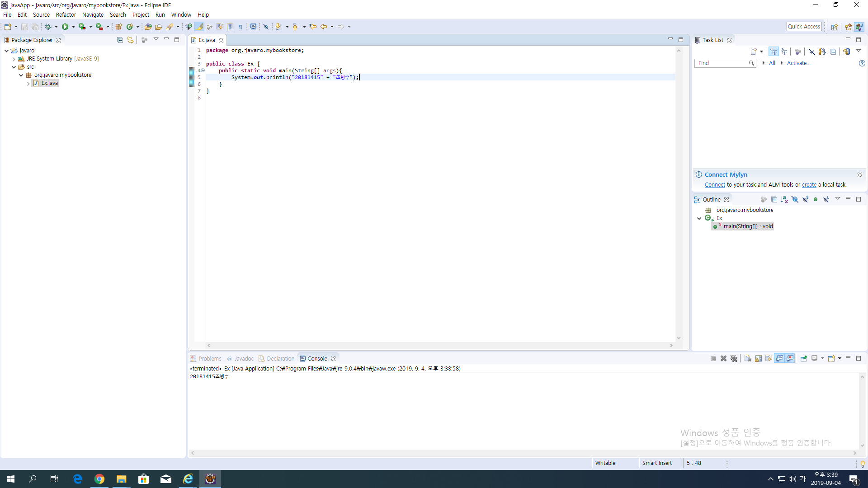The width and height of the screenshot is (868, 488).
Task: Open File Explorer from the taskbar
Action: pyautogui.click(x=121, y=479)
